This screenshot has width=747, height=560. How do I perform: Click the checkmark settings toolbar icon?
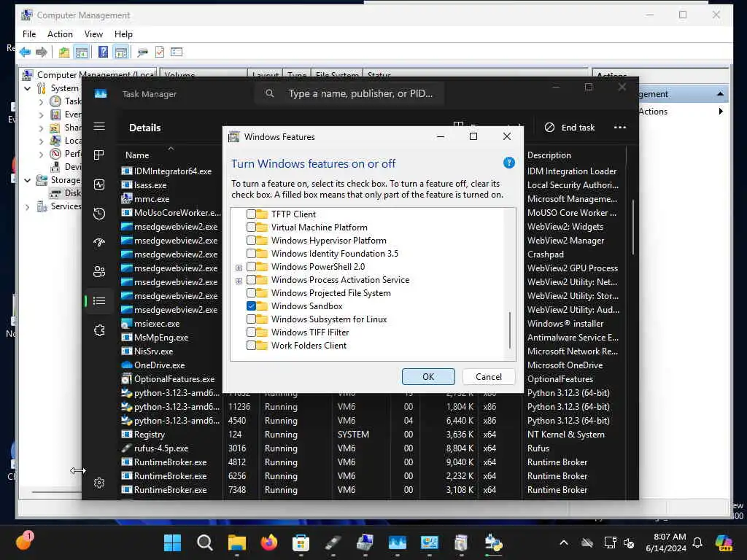click(x=160, y=52)
